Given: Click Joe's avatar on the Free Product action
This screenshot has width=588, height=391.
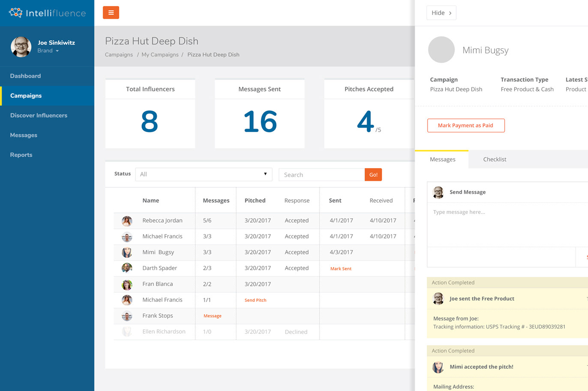Looking at the screenshot, I should tap(438, 298).
